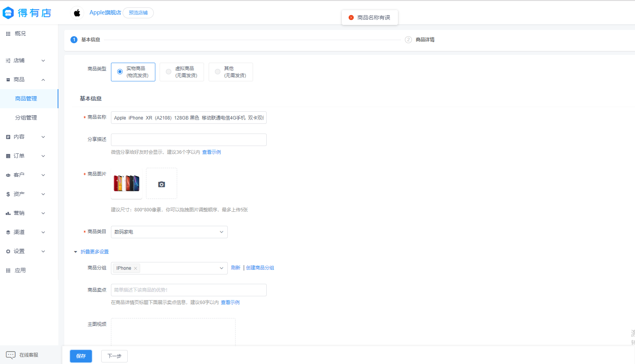Collapse the 商品 menu chevron
Image resolution: width=635 pixels, height=364 pixels.
click(43, 80)
